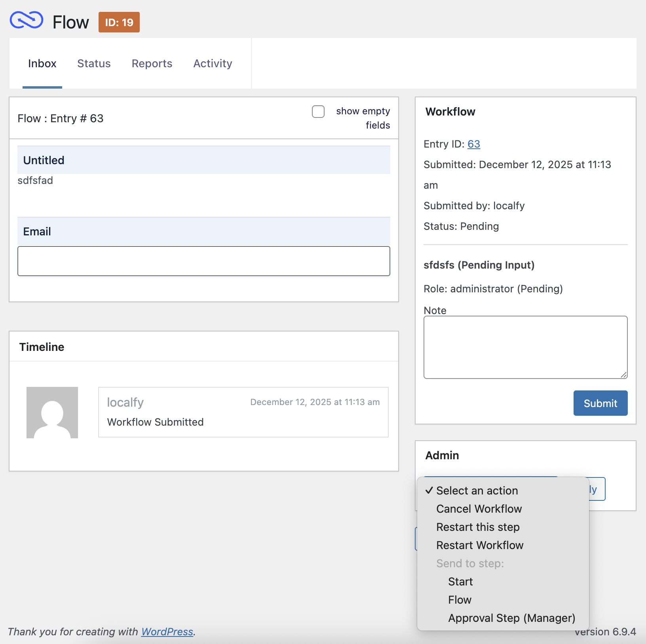The height and width of the screenshot is (644, 646).
Task: Open the entry ID 63 link
Action: (474, 144)
